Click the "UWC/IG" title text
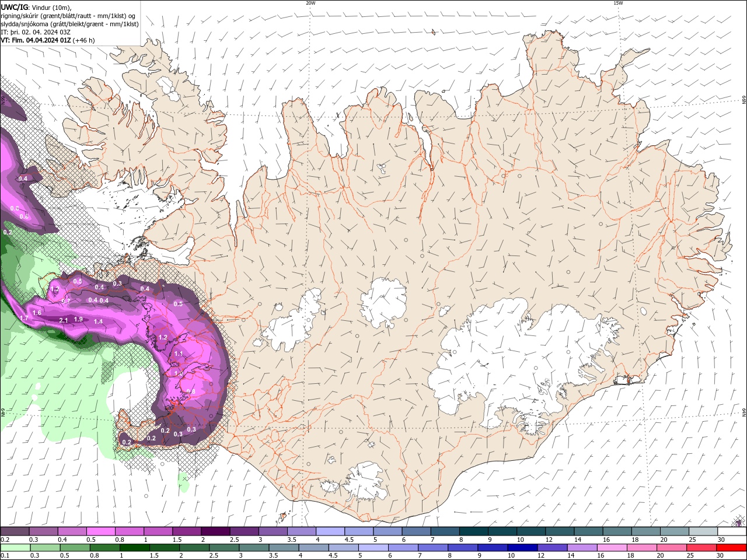 pos(15,7)
